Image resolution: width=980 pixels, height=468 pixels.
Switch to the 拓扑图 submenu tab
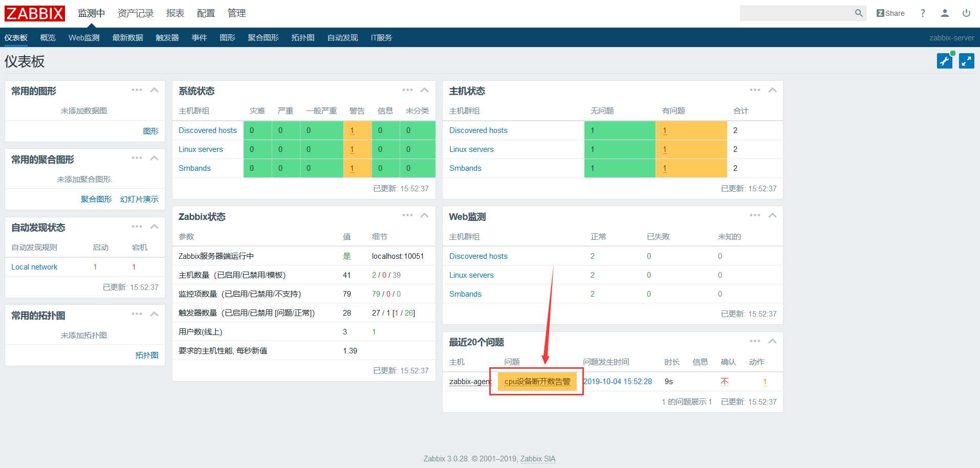click(x=303, y=38)
